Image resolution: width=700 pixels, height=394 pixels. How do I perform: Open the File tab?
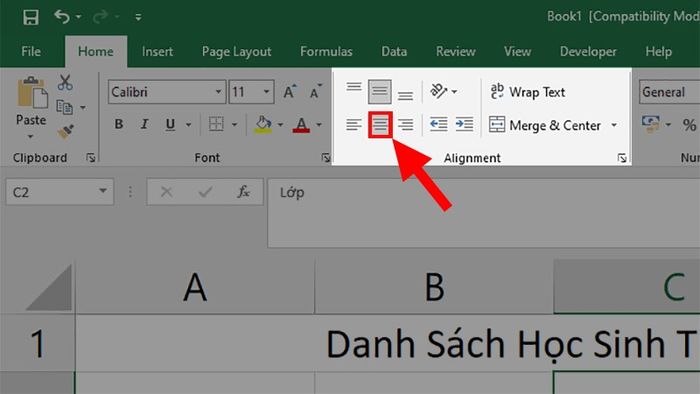click(x=31, y=52)
